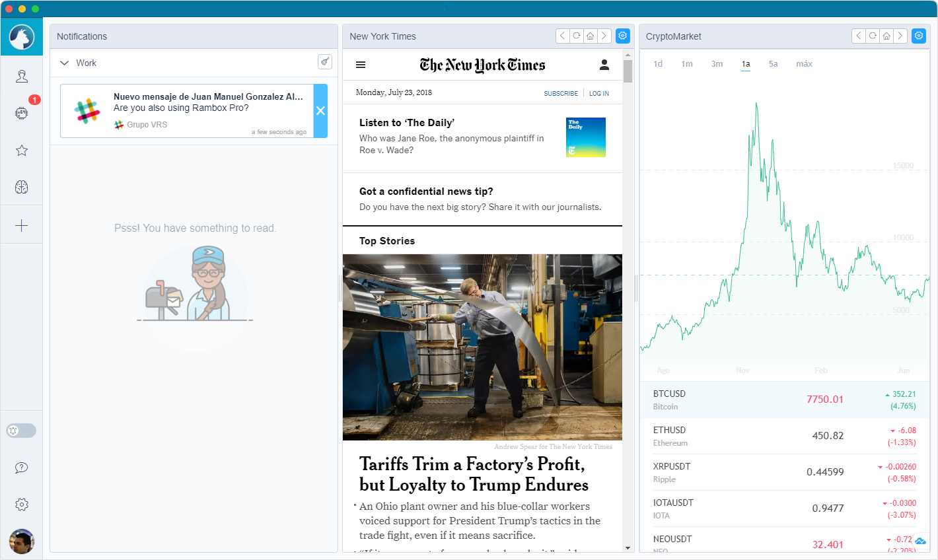Viewport: 938px width, 560px height.
Task: Open the star favorites workspace
Action: [x=22, y=151]
